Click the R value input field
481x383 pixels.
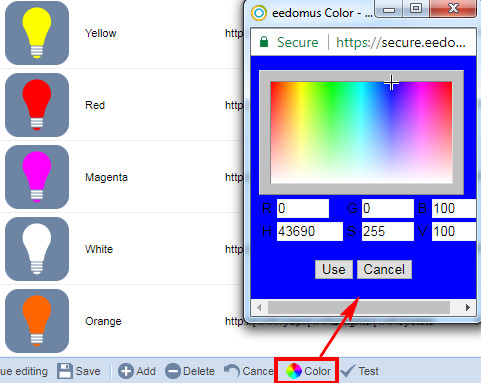pos(303,209)
